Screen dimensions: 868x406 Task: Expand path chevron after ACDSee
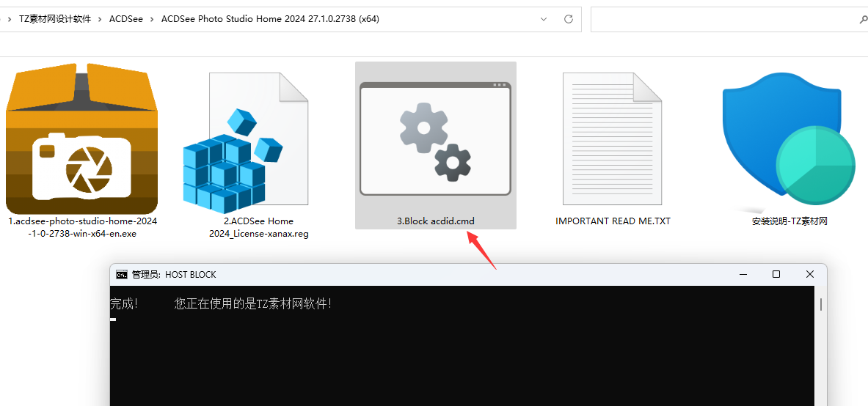tap(152, 19)
